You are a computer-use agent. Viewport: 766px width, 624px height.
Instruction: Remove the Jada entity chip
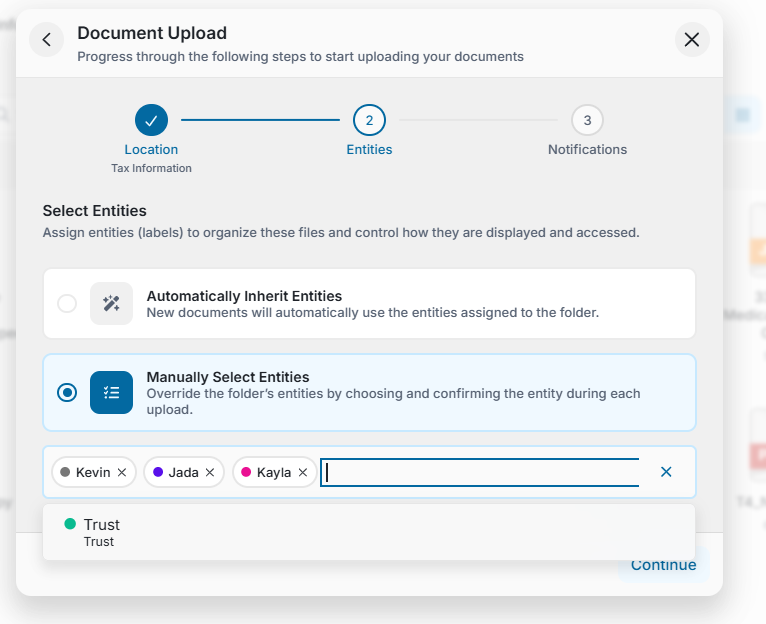click(210, 473)
